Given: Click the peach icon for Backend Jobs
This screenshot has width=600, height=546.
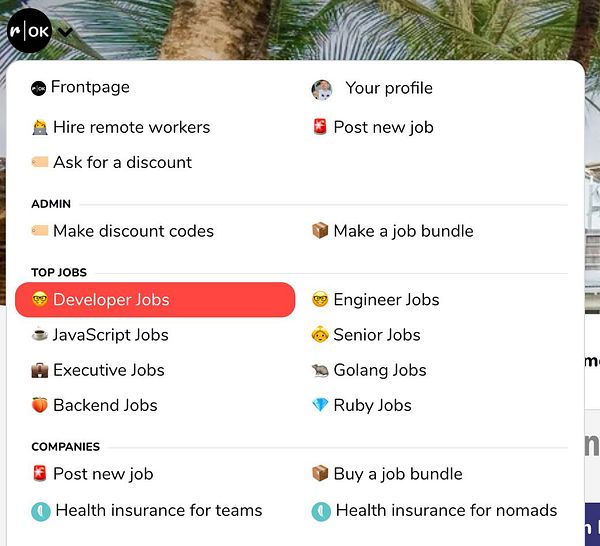Looking at the screenshot, I should click(x=40, y=405).
